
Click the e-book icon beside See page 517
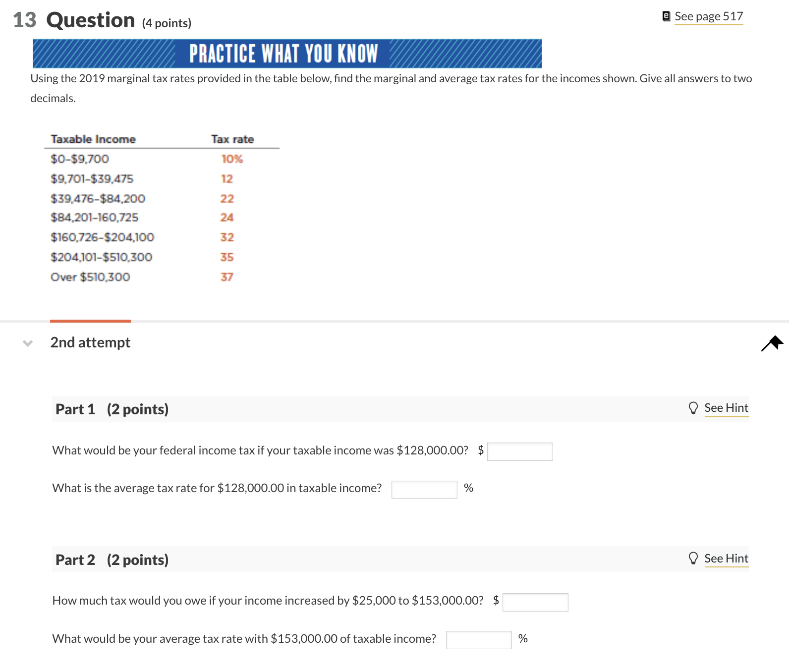(665, 15)
